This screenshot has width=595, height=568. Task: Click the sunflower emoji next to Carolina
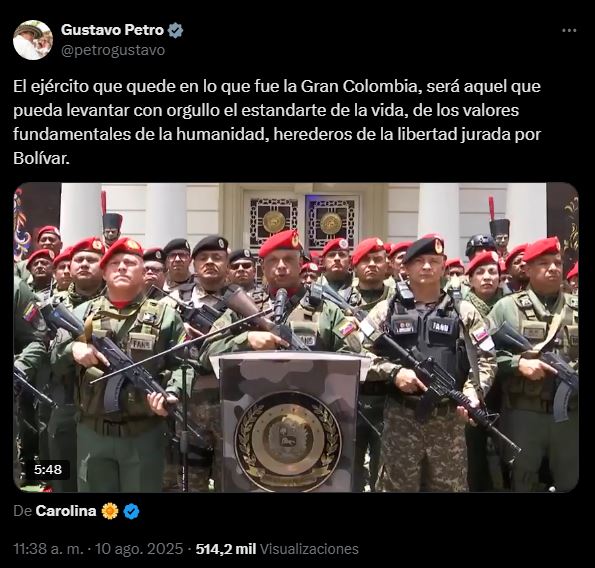pyautogui.click(x=110, y=511)
